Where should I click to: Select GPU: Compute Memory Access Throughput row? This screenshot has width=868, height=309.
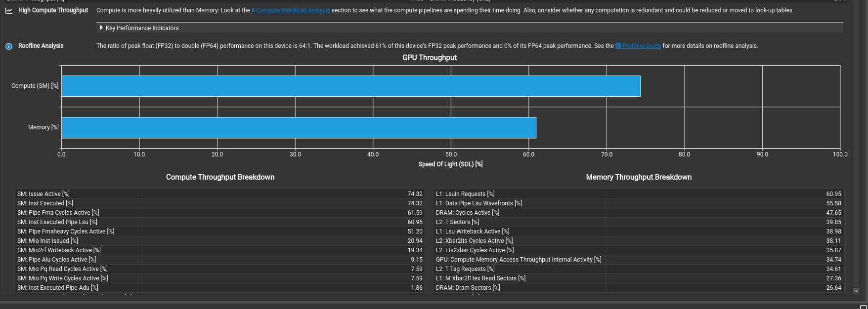point(639,260)
